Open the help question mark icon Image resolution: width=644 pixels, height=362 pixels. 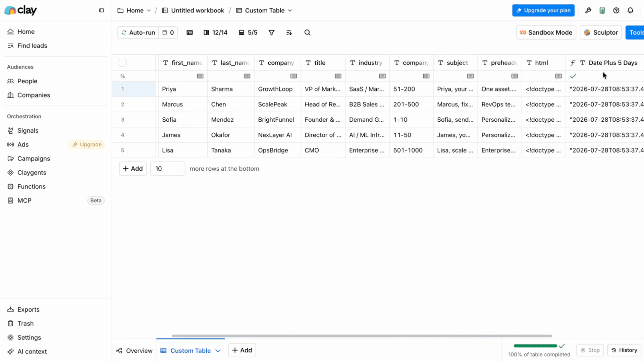(616, 10)
